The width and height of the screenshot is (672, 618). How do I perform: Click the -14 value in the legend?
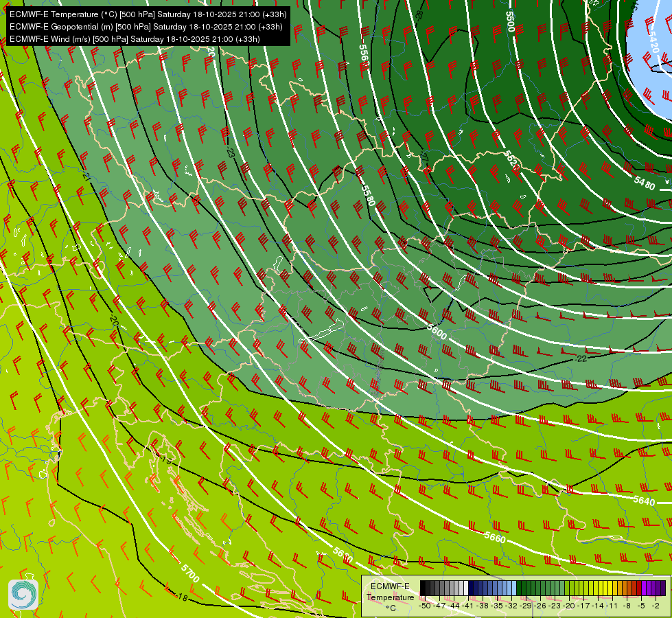(x=598, y=606)
